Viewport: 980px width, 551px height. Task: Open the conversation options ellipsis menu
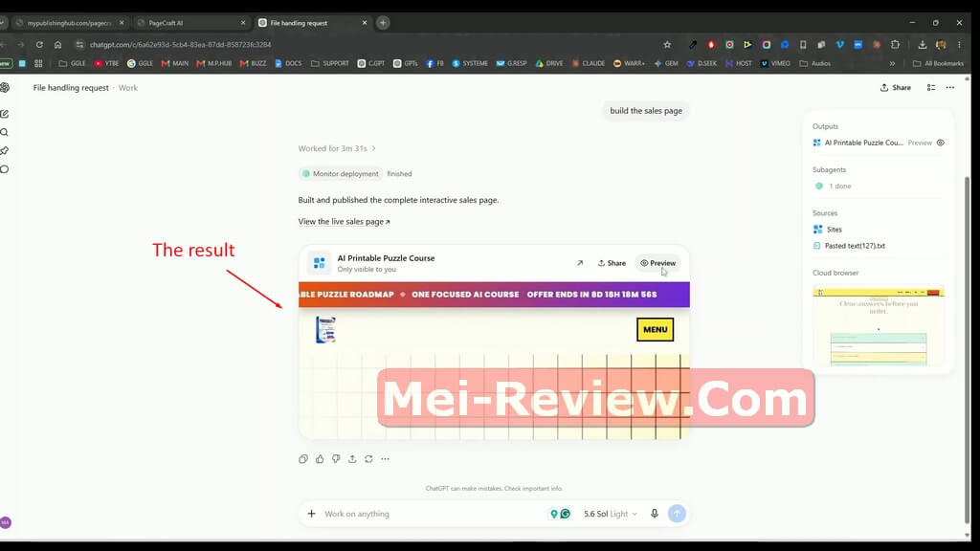point(950,87)
